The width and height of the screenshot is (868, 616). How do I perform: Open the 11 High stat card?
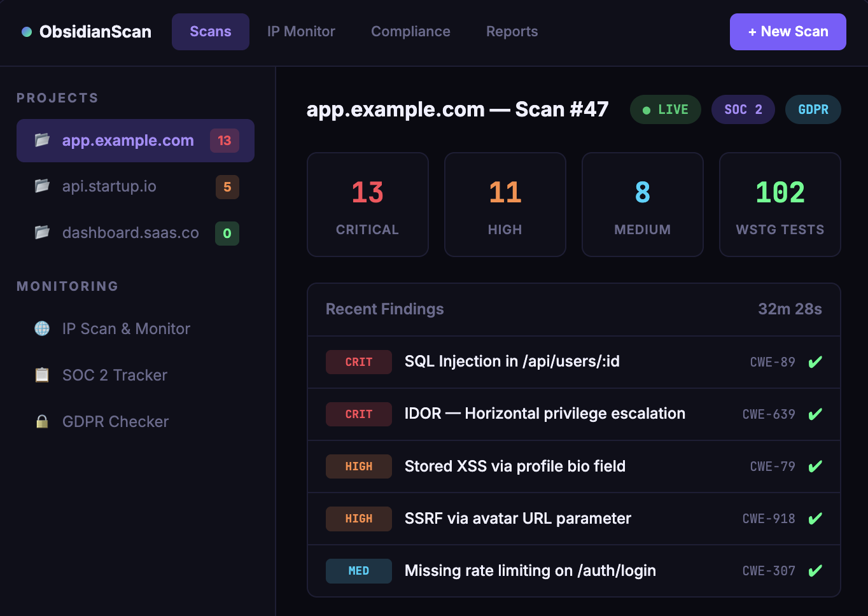point(505,204)
